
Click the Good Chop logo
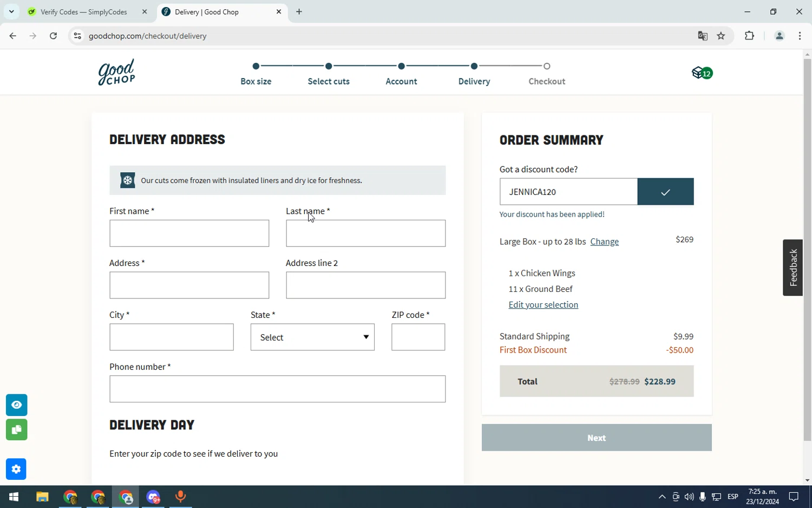[116, 73]
